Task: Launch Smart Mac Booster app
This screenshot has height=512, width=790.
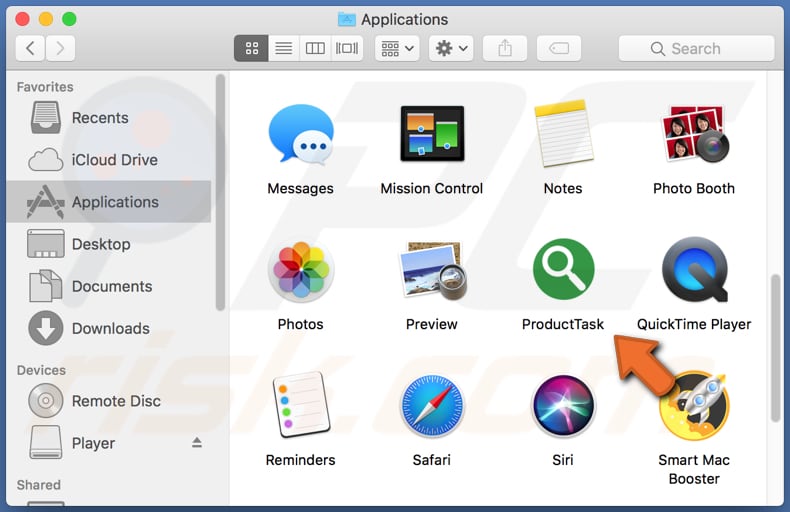Action: click(x=694, y=407)
